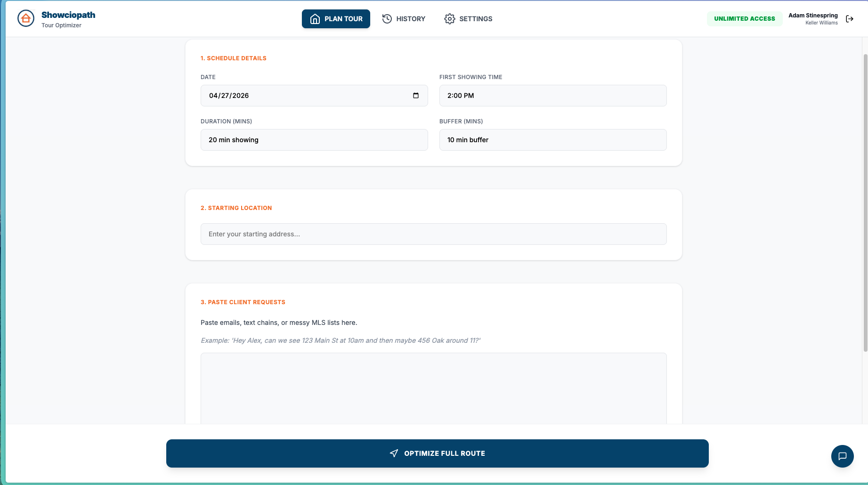
Task: Open the Plan Tour tab
Action: click(336, 19)
